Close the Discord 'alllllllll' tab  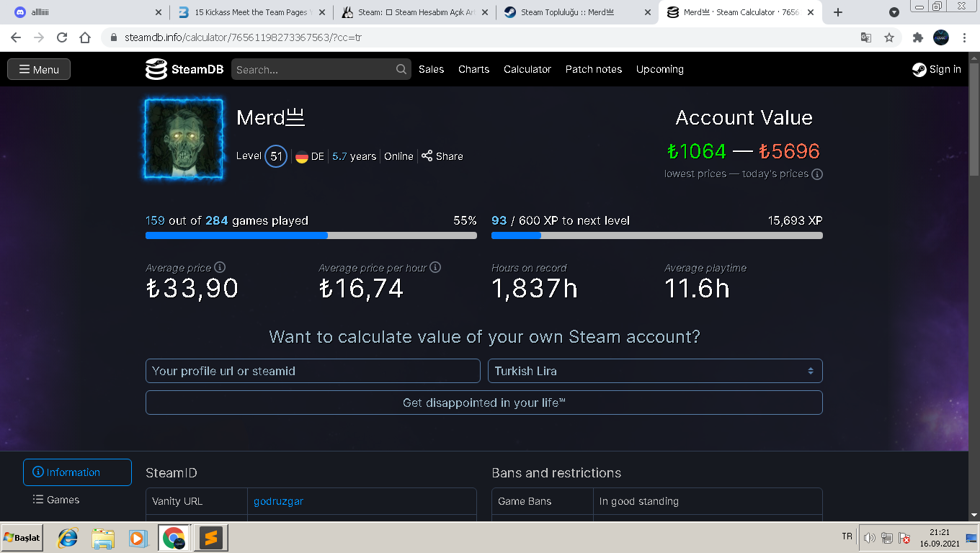159,12
